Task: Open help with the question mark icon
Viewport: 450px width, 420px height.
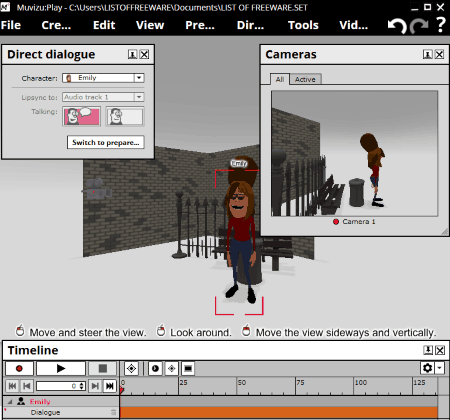Action: (441, 25)
